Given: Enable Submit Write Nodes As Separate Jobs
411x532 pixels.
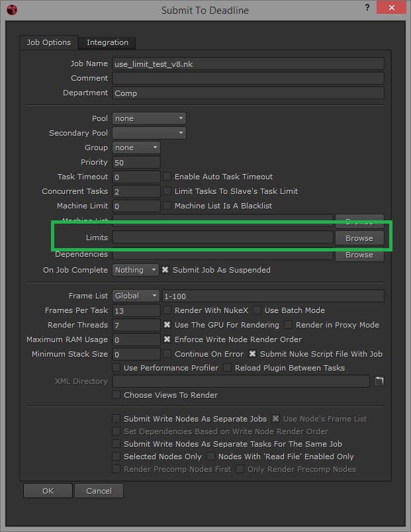Looking at the screenshot, I should [116, 419].
